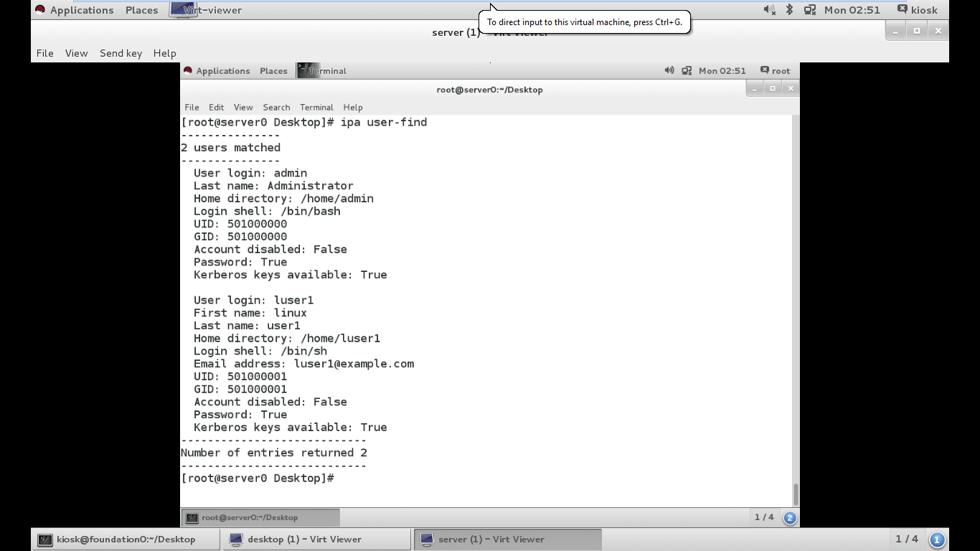
Task: Click 'UID: 501000000' line
Action: (240, 224)
